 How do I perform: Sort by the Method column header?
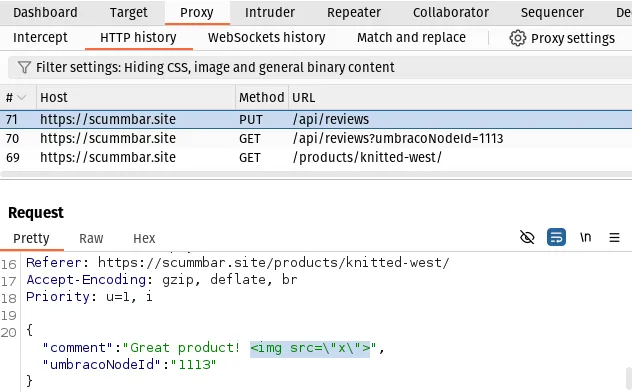pyautogui.click(x=262, y=97)
